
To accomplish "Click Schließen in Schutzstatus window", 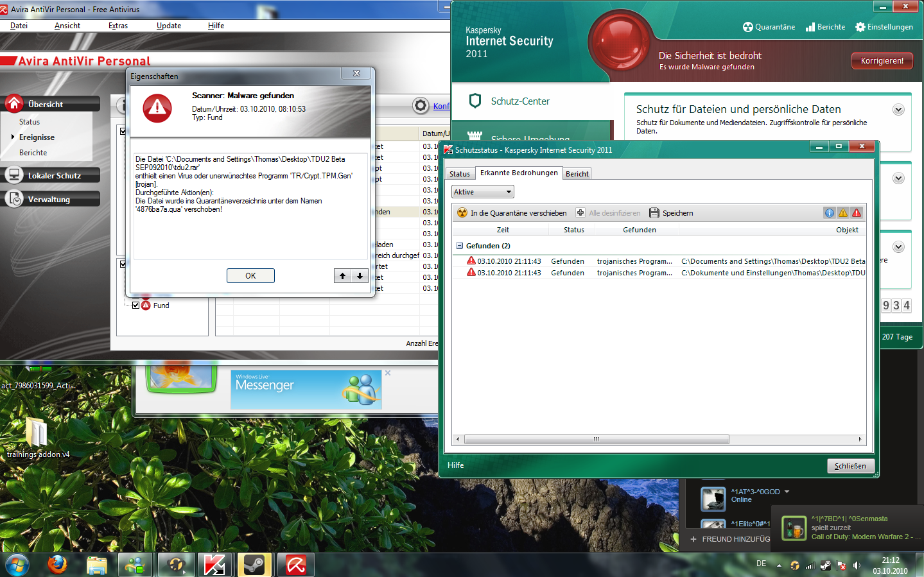I will pyautogui.click(x=850, y=466).
